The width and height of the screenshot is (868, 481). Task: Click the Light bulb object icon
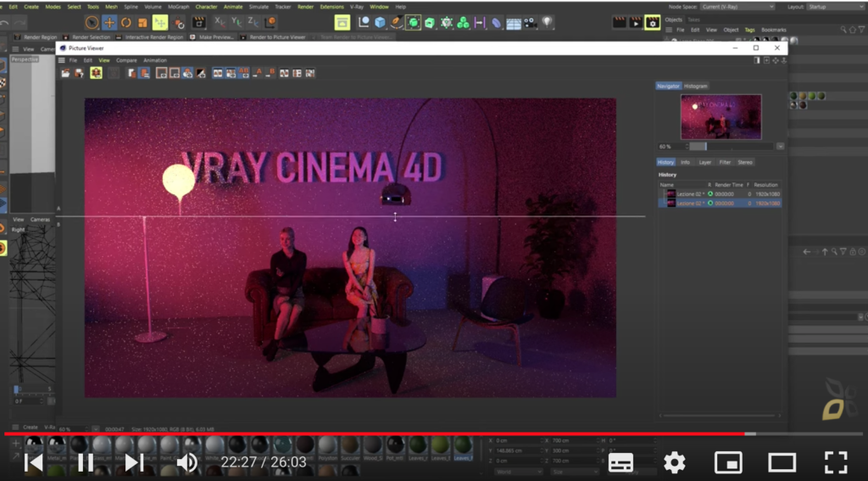(x=547, y=22)
